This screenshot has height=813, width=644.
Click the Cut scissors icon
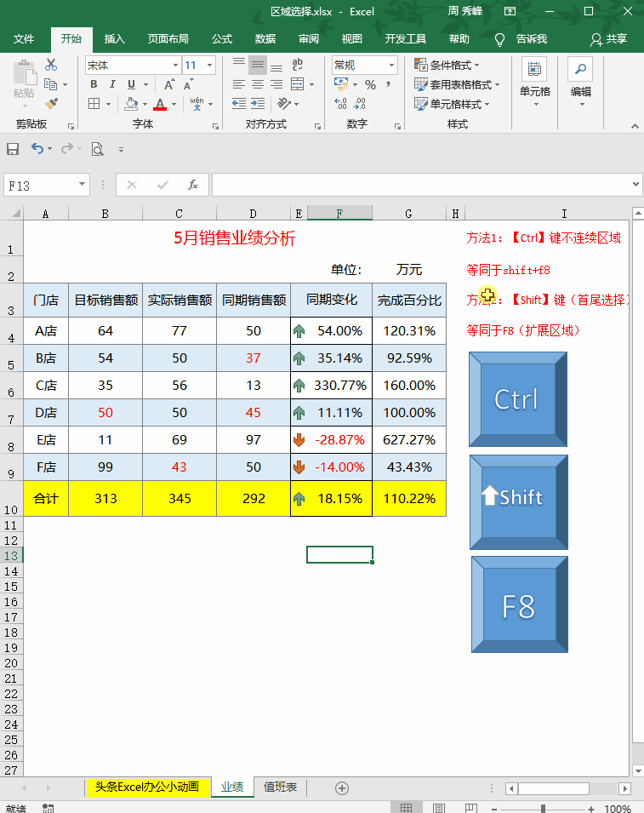click(x=51, y=65)
